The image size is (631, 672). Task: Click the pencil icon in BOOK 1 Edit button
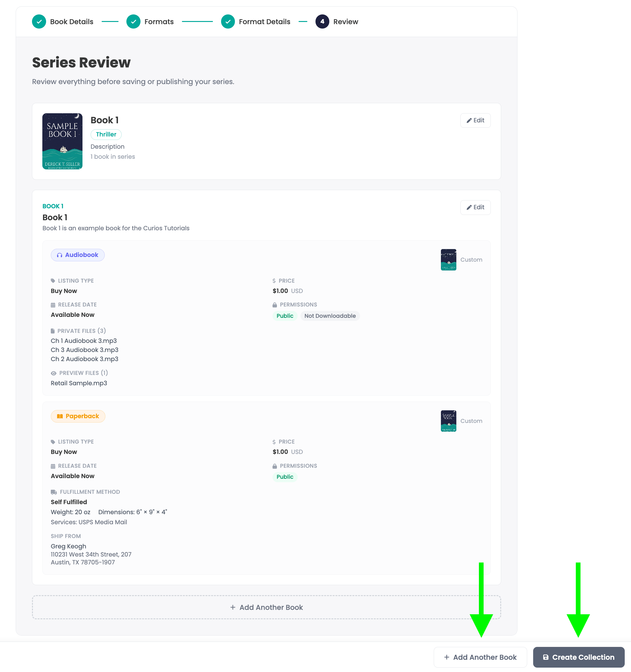click(x=469, y=208)
